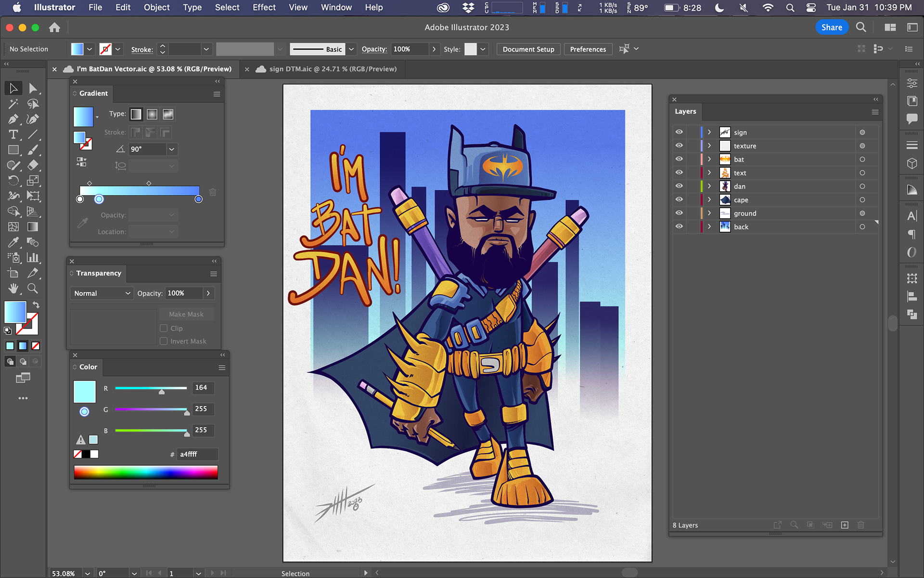Viewport: 924px width, 578px height.
Task: Click Document Setup button
Action: point(528,49)
